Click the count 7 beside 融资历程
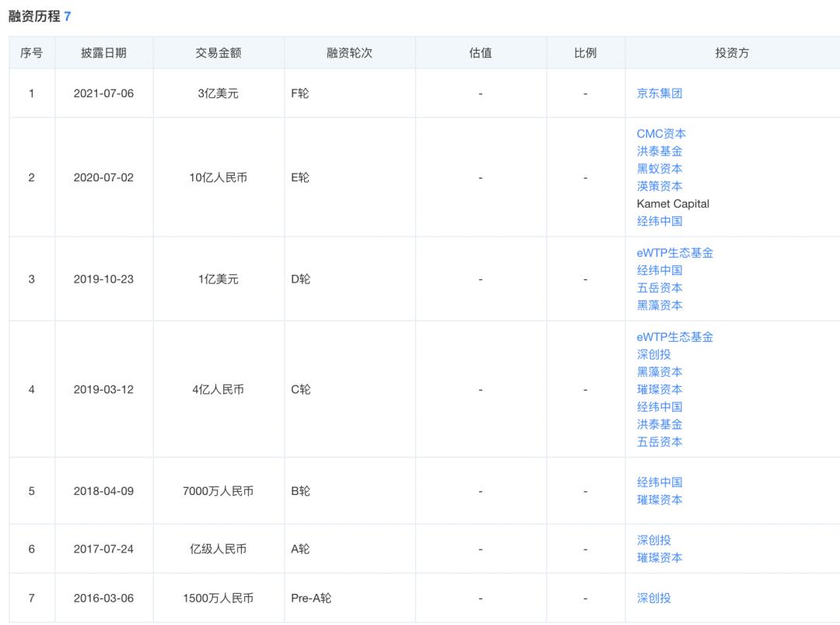This screenshot has height=625, width=840. (68, 16)
